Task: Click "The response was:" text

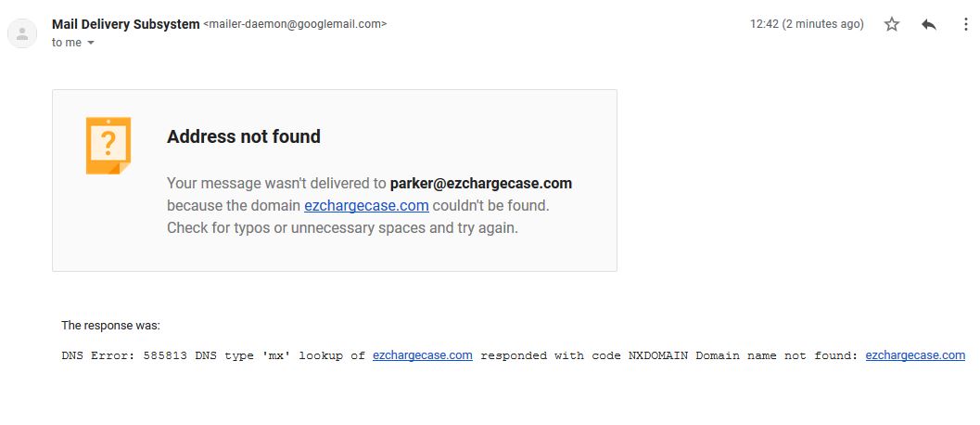Action: [110, 326]
